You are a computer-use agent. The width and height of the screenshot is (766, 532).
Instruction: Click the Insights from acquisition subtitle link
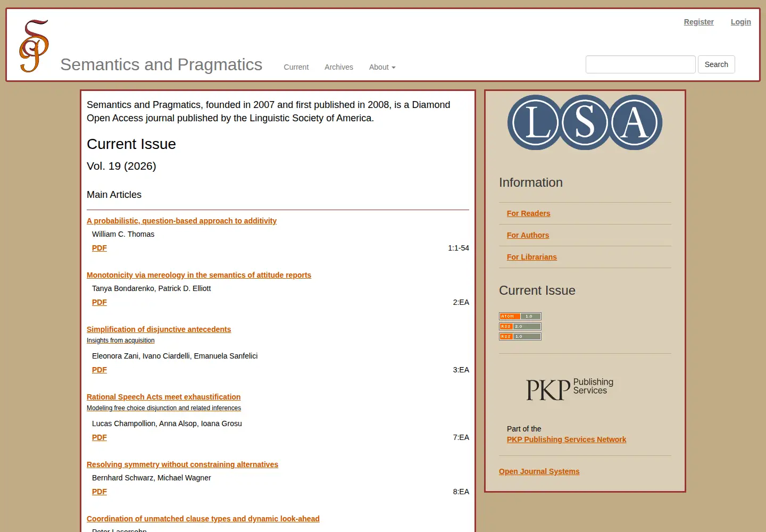click(121, 340)
